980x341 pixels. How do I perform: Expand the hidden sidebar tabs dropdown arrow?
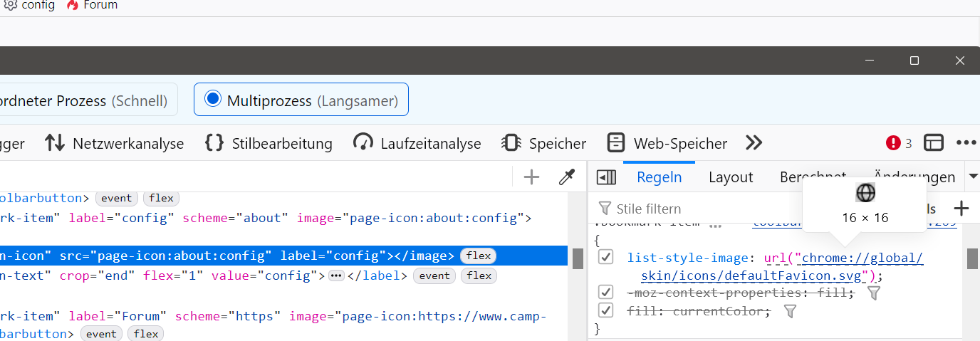point(973,177)
